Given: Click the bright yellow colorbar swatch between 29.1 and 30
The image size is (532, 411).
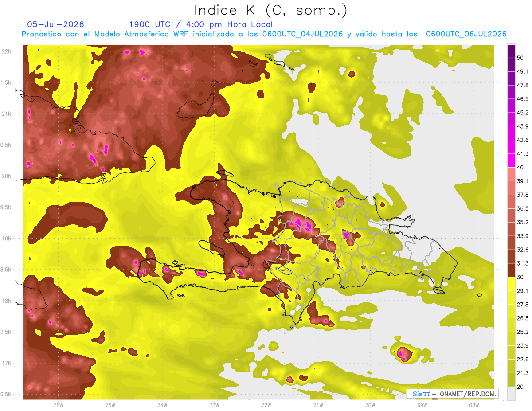Looking at the screenshot, I should 511,284.
